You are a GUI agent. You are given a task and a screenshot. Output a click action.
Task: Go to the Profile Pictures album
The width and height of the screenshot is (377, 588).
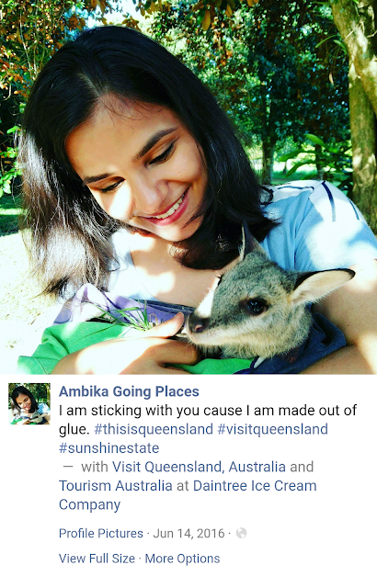pos(101,533)
